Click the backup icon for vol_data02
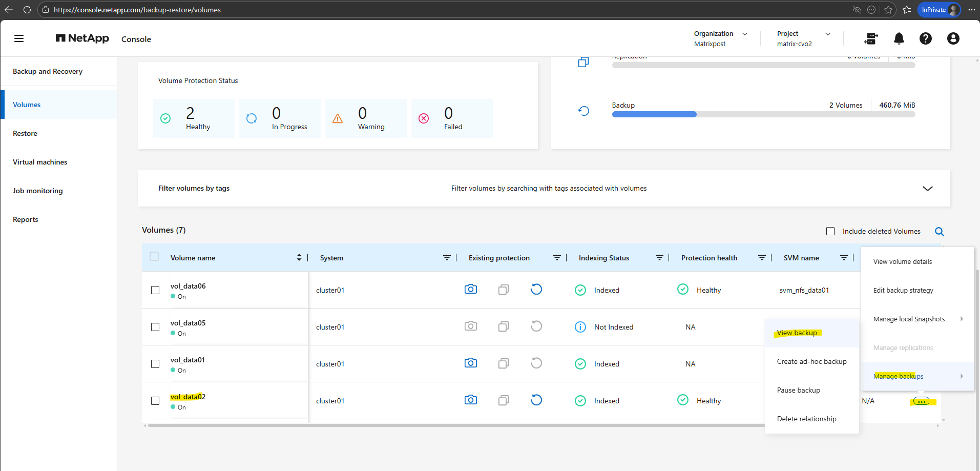Screen dimensions: 980x471 [x=536, y=400]
